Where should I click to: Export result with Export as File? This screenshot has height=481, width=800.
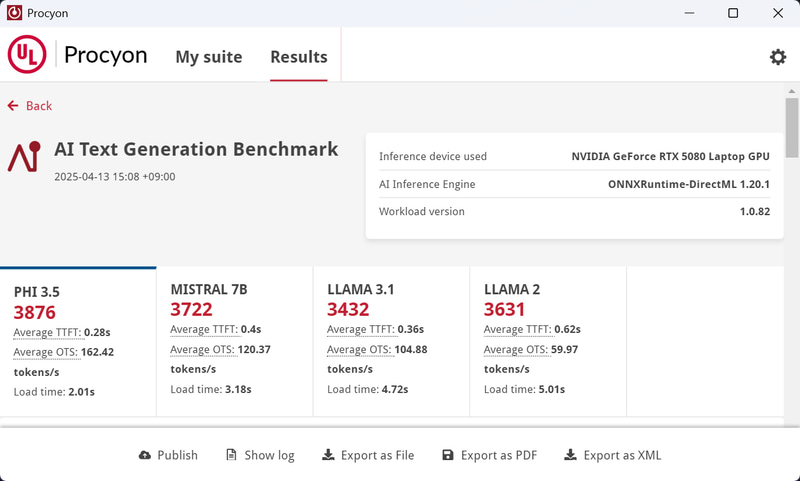(x=368, y=455)
